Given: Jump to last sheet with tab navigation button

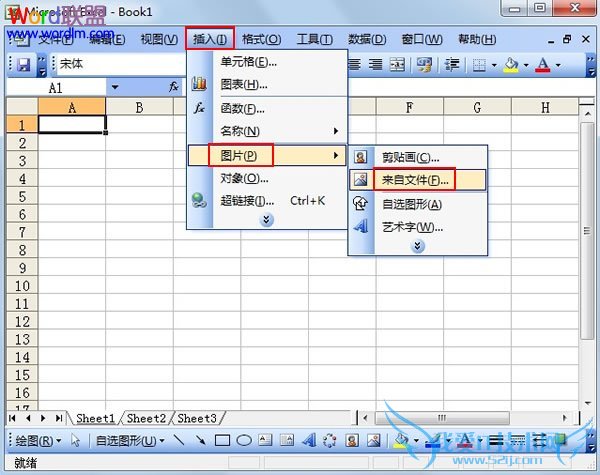Looking at the screenshot, I should pyautogui.click(x=59, y=418).
